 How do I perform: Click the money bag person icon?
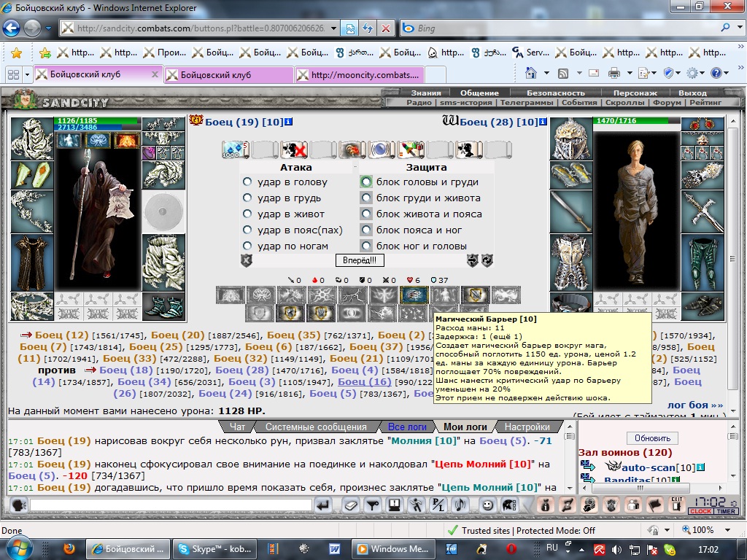click(x=546, y=505)
